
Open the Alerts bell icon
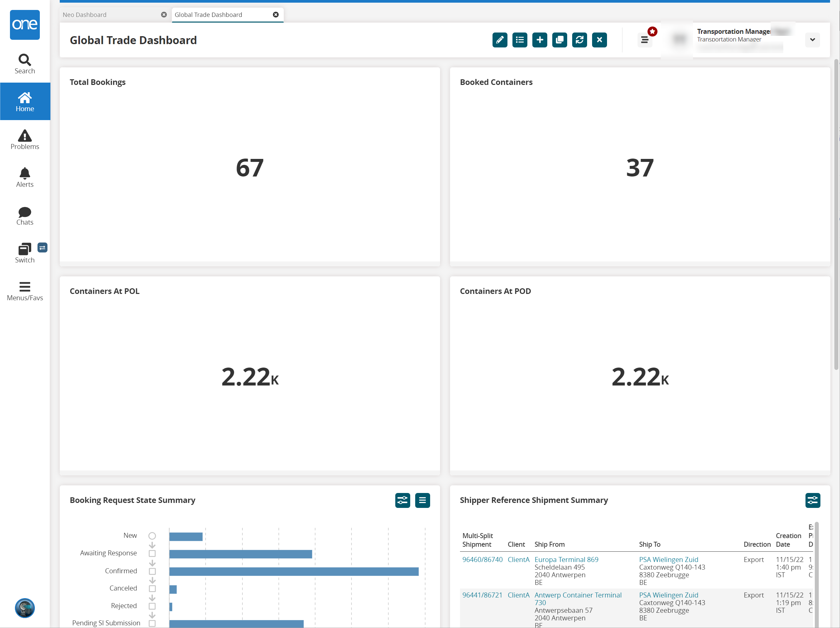[x=25, y=177]
